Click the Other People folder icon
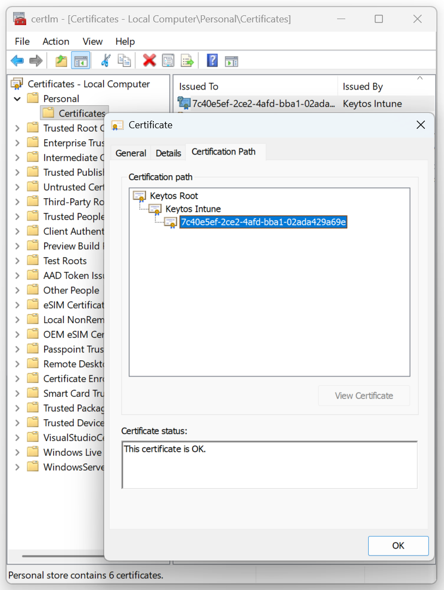The image size is (444, 590). click(33, 290)
